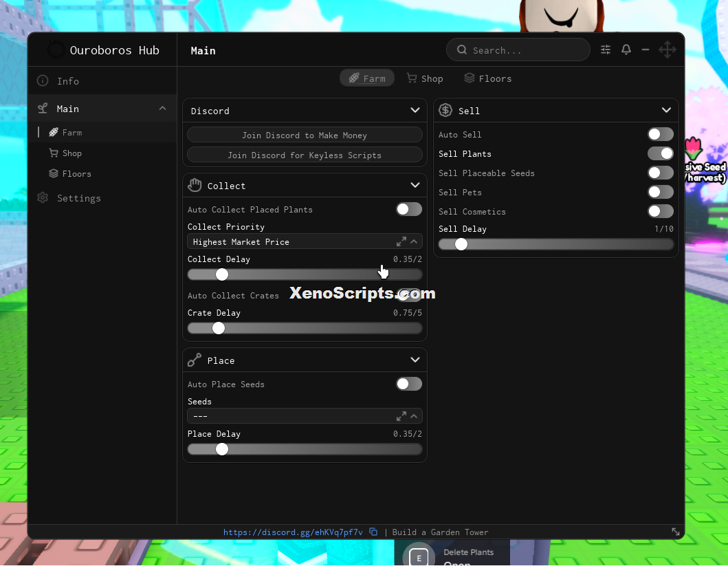The width and height of the screenshot is (728, 586).
Task: Click the notification bell icon
Action: click(x=626, y=50)
